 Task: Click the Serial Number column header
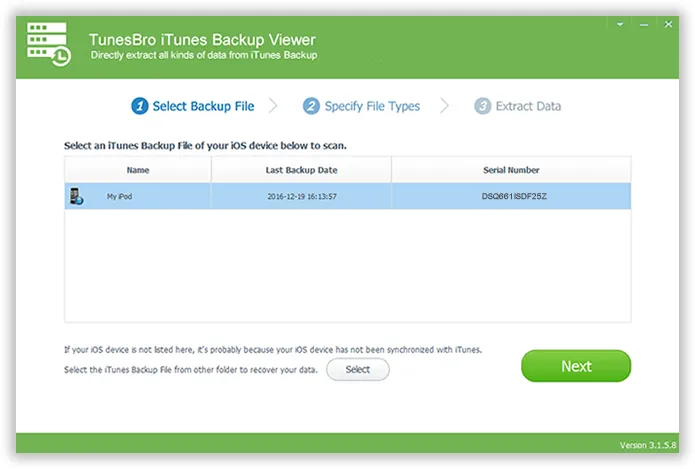point(510,170)
